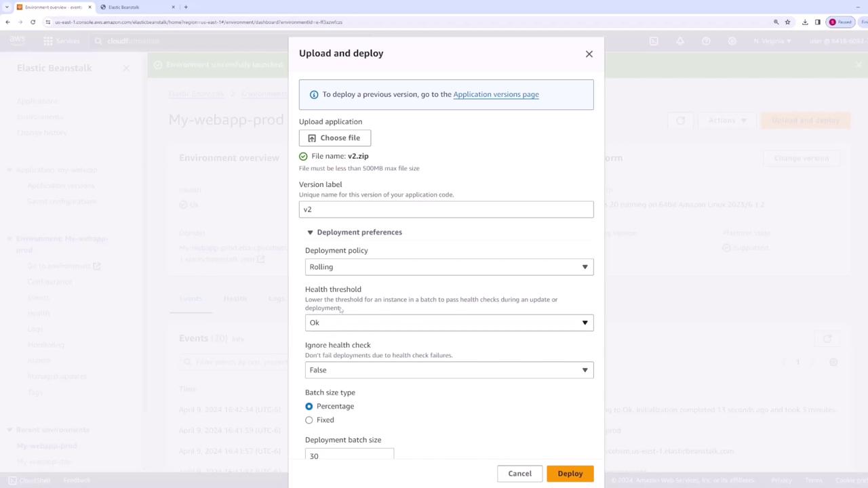Cancel the upload dialog
The width and height of the screenshot is (868, 488).
(519, 473)
